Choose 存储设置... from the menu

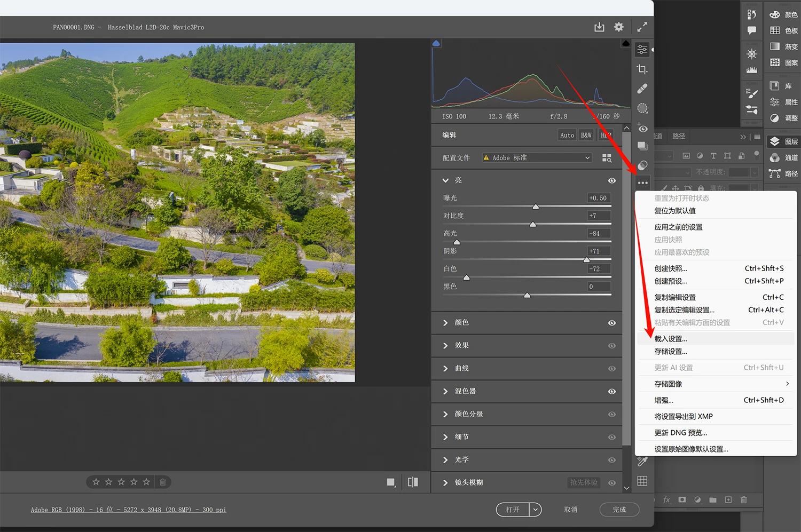(x=671, y=352)
